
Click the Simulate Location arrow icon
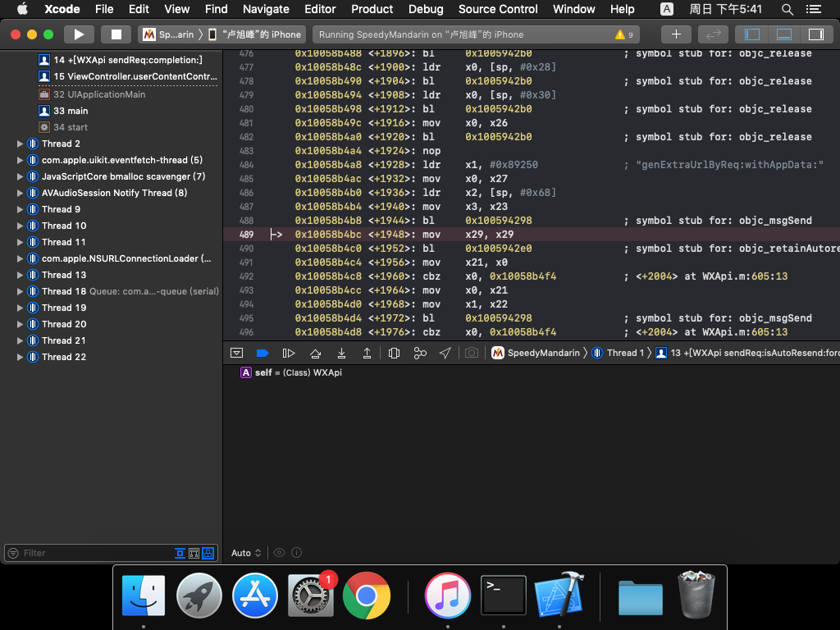point(445,353)
